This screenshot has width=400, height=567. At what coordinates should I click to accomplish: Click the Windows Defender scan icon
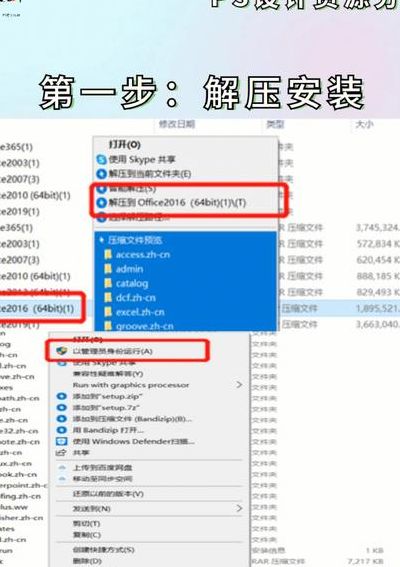click(x=61, y=442)
